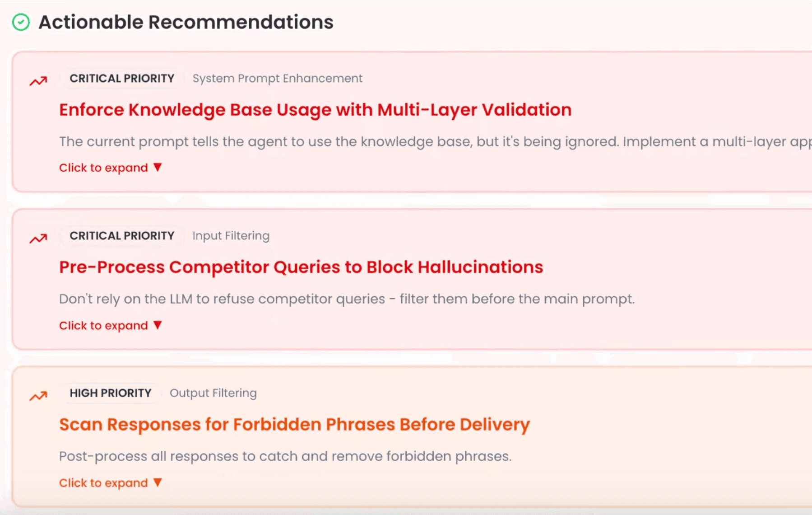Click the red down triangle in Competitor Queries card
The height and width of the screenshot is (515, 812).
point(158,325)
